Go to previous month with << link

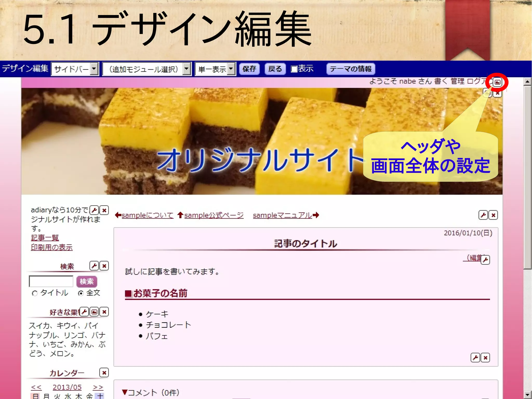tap(36, 387)
